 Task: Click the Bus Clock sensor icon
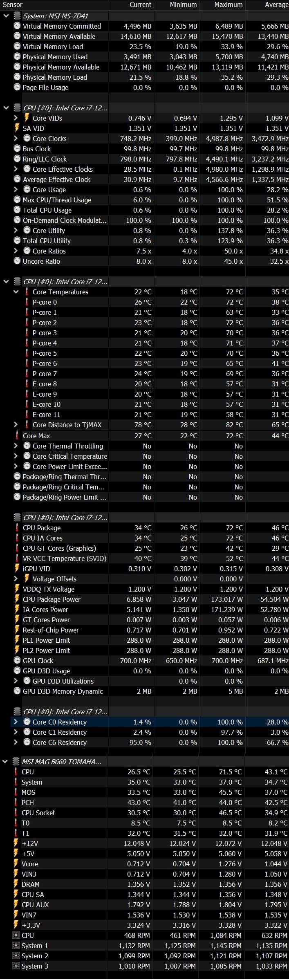[x=17, y=149]
